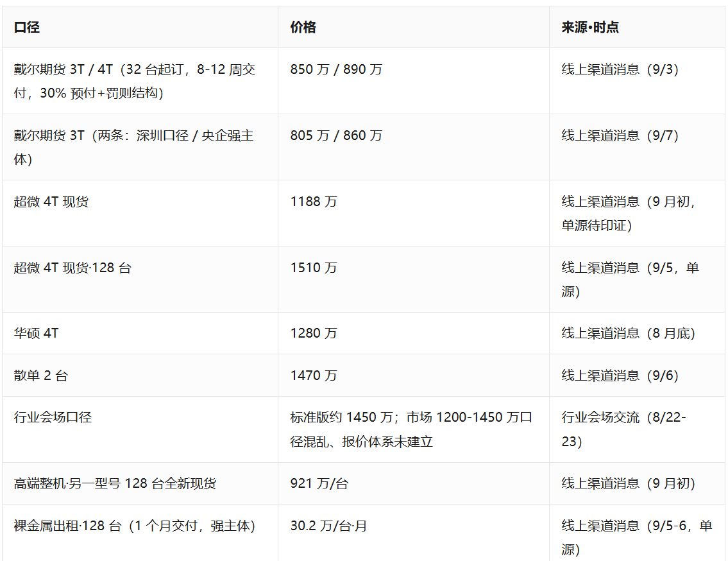Select the 30.2 万/台·月 price cell

coord(328,526)
